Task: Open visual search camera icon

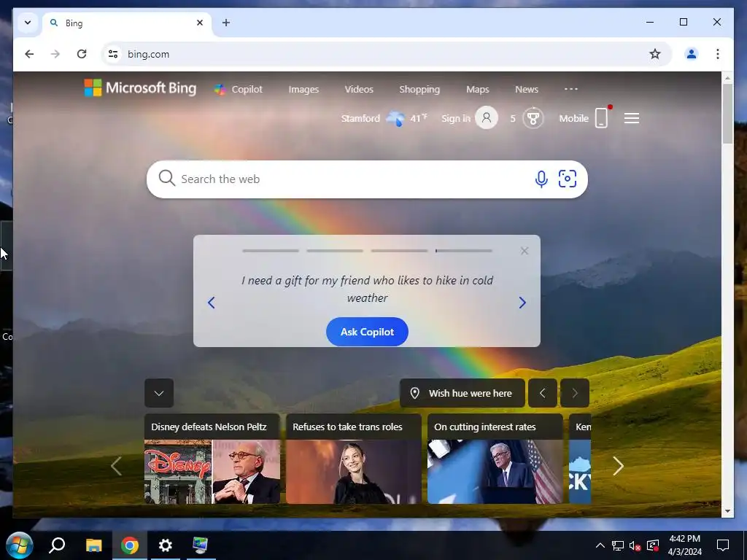Action: (567, 179)
